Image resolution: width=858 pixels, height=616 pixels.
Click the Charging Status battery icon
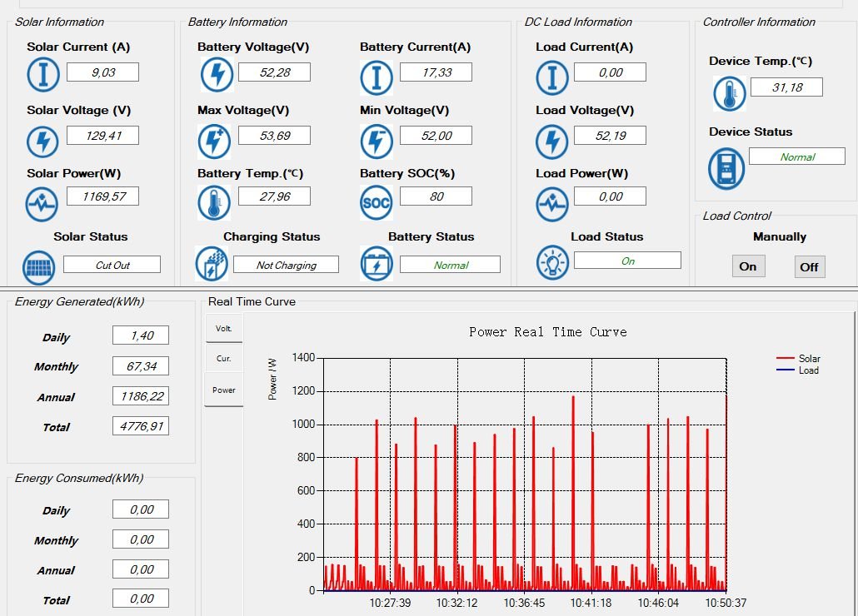(211, 264)
